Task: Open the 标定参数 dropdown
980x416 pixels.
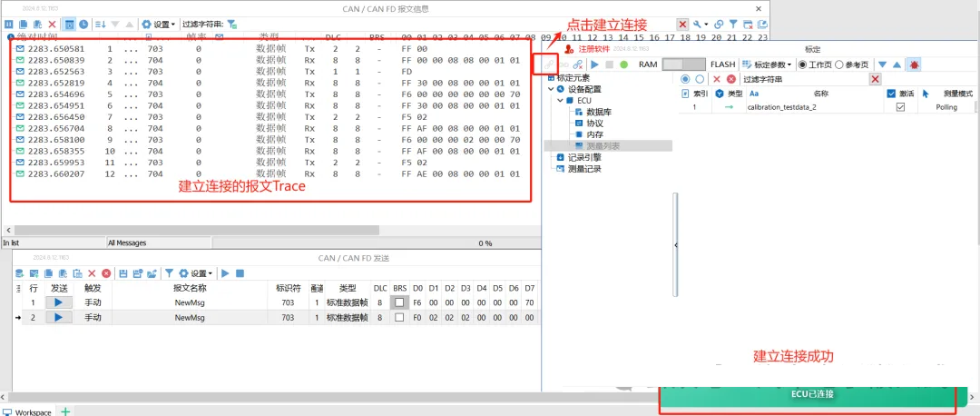Action: pyautogui.click(x=767, y=64)
